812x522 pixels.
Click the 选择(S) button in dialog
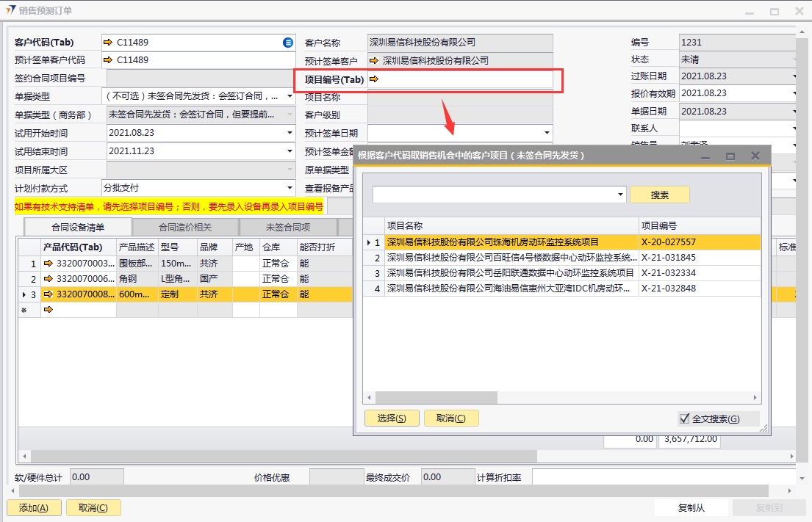[392, 418]
